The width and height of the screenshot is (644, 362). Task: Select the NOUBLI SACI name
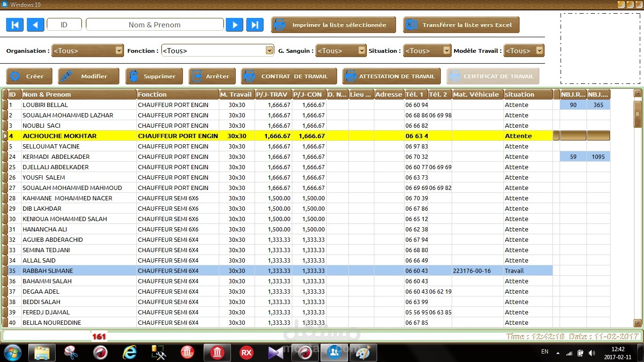coord(41,125)
